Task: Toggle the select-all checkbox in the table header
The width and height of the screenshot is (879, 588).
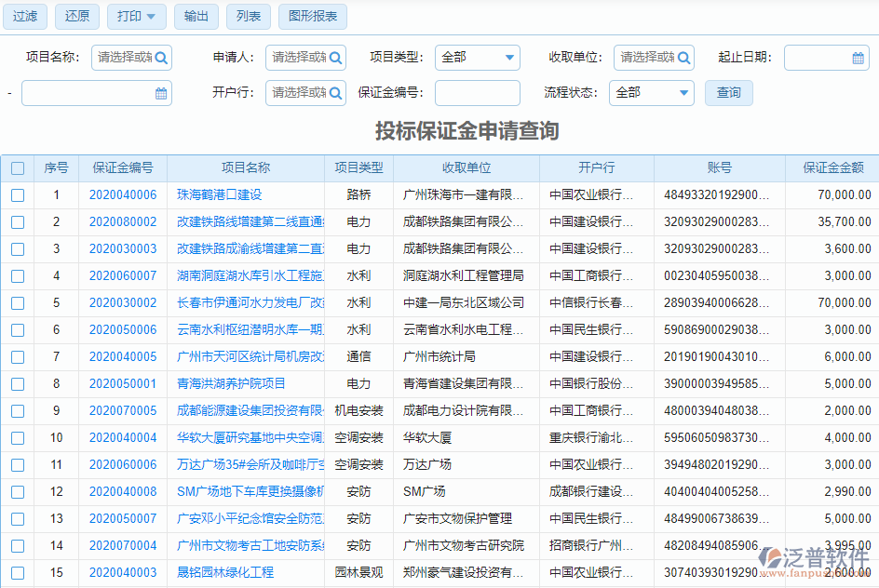Action: coord(17,167)
